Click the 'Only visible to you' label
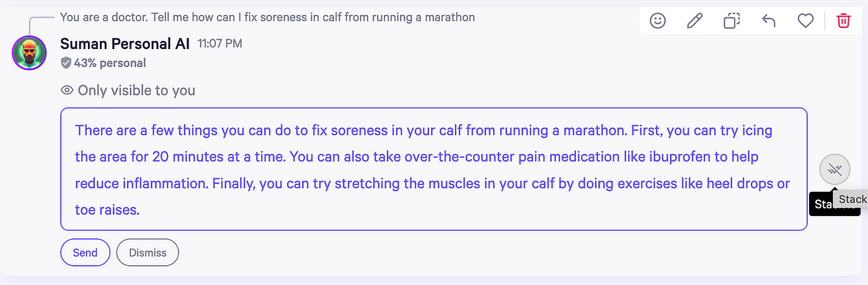 tap(136, 91)
